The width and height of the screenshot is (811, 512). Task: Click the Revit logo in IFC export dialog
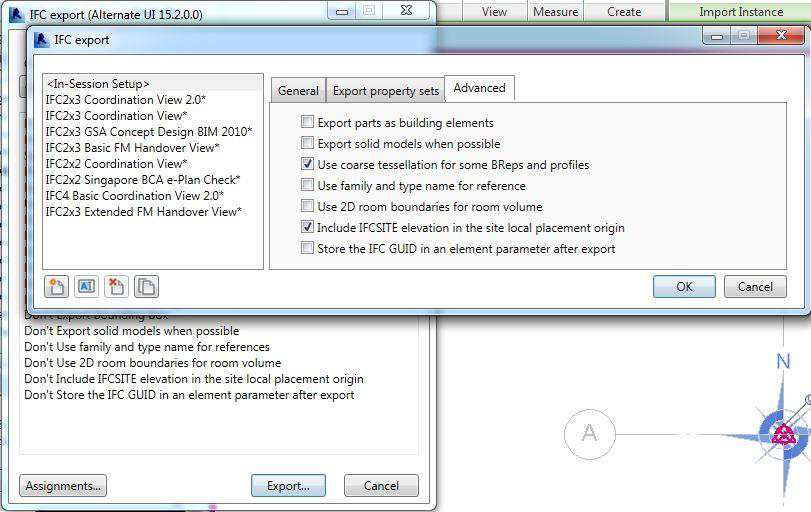click(42, 40)
